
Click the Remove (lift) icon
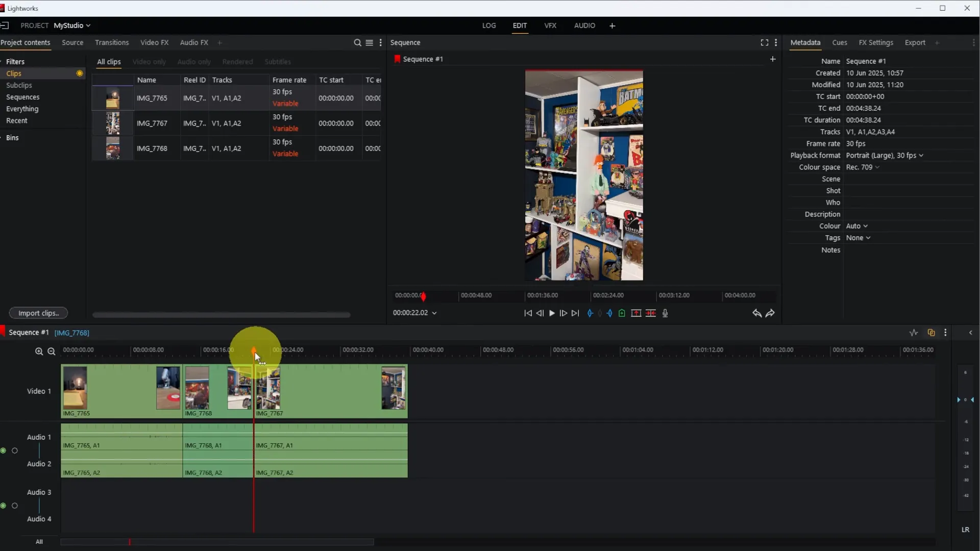636,313
